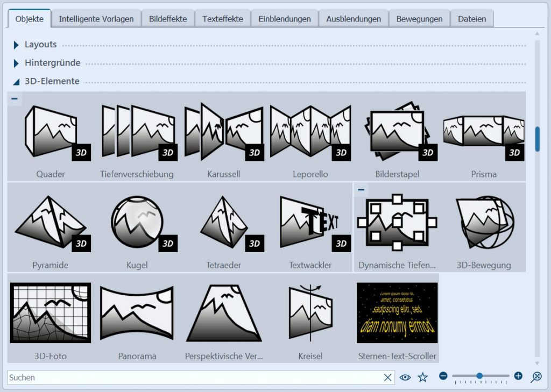Screen dimensions: 551x392
Task: Click the thumbnail size slider handle
Action: tap(479, 376)
